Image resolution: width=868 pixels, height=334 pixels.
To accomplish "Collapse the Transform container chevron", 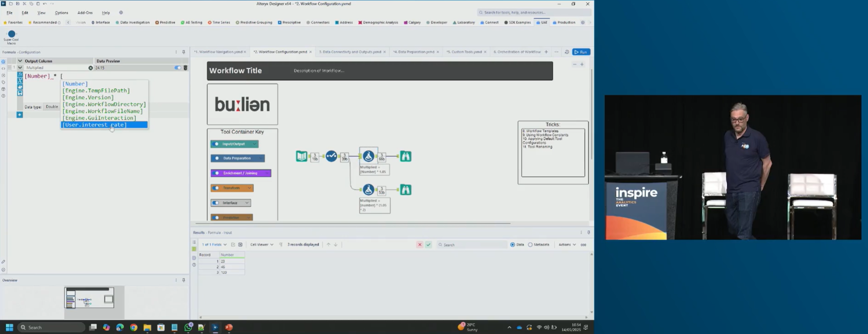I will 249,188.
